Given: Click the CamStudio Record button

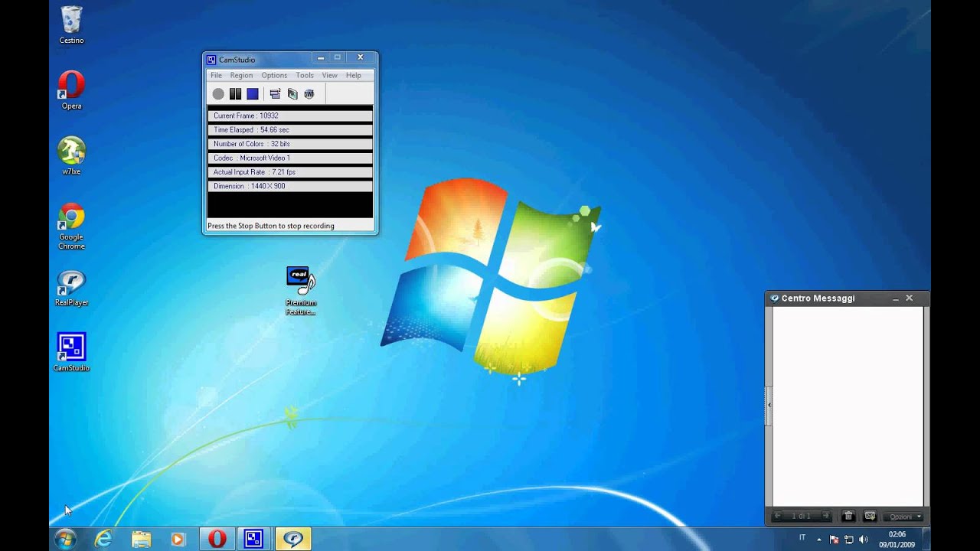Looking at the screenshot, I should click(218, 94).
